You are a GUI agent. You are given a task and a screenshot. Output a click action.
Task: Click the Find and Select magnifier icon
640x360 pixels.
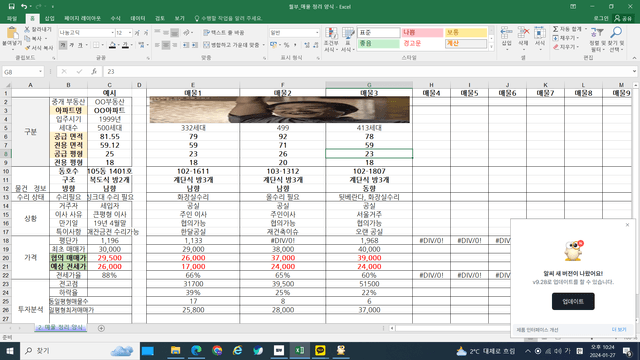[616, 33]
